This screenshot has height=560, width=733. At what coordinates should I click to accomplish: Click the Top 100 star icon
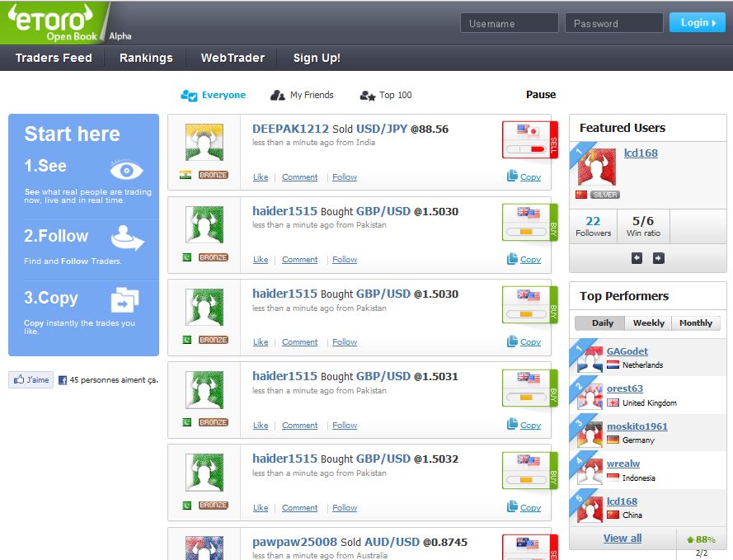coord(368,96)
